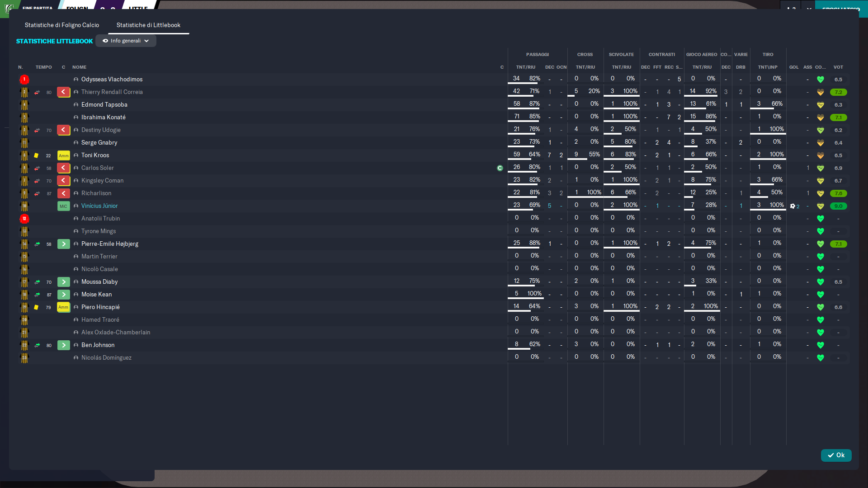Click striped shirt icon for Edmond Tapsoba
Image resolution: width=868 pixels, height=488 pixels.
pyautogui.click(x=24, y=105)
